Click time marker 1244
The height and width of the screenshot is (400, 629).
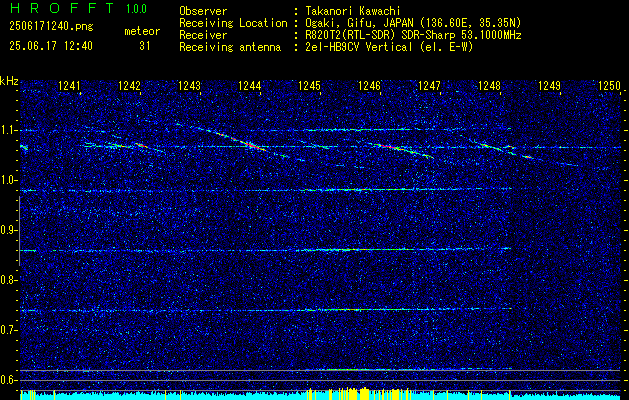pos(250,85)
